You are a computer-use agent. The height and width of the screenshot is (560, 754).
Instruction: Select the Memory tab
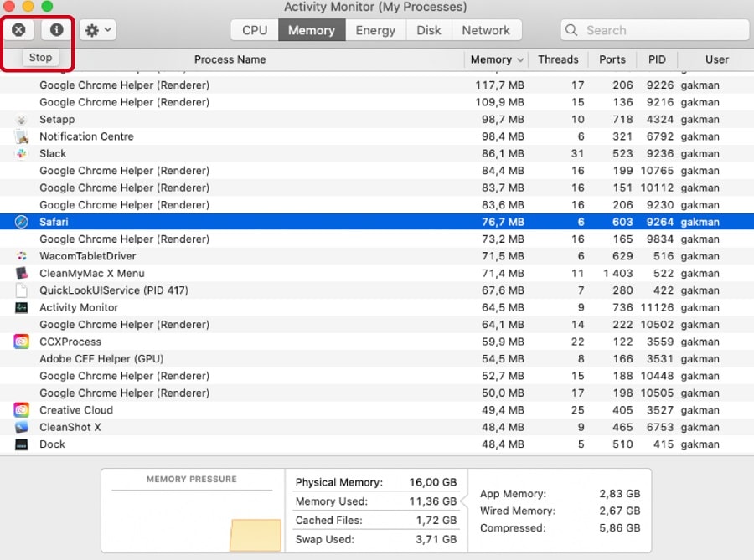click(312, 30)
